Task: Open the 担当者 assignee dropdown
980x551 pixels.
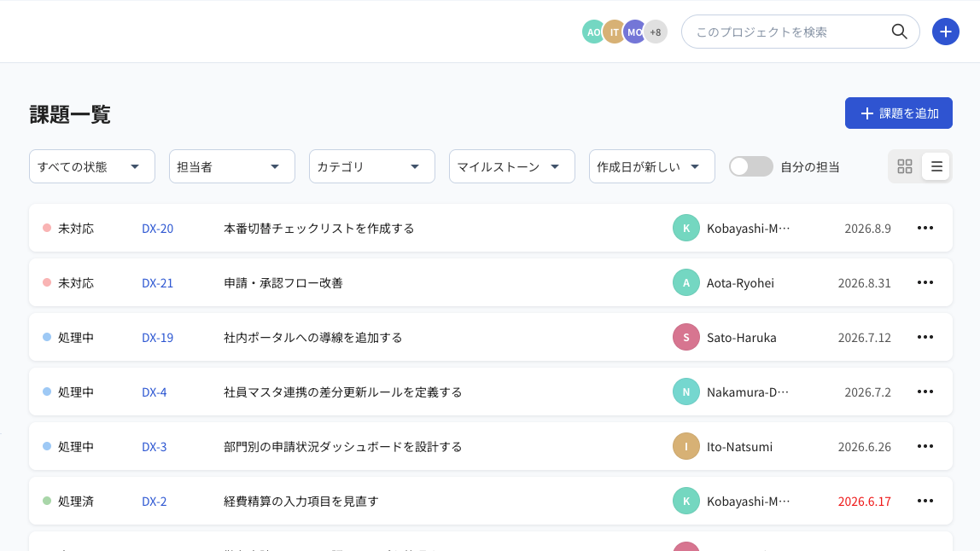Action: (x=232, y=166)
